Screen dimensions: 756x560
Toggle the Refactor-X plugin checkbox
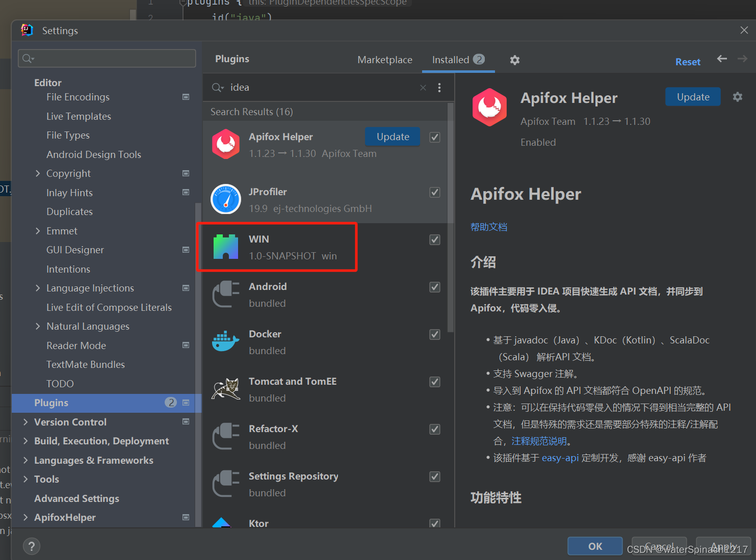(435, 429)
